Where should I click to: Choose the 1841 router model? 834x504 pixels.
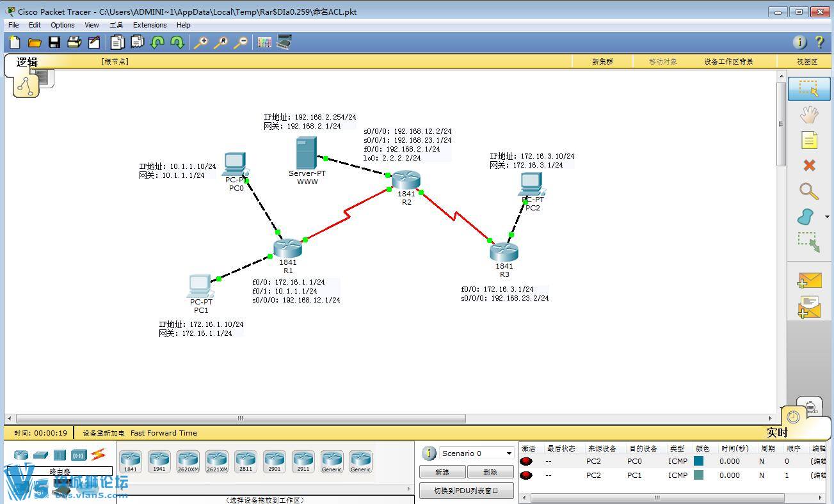point(131,461)
